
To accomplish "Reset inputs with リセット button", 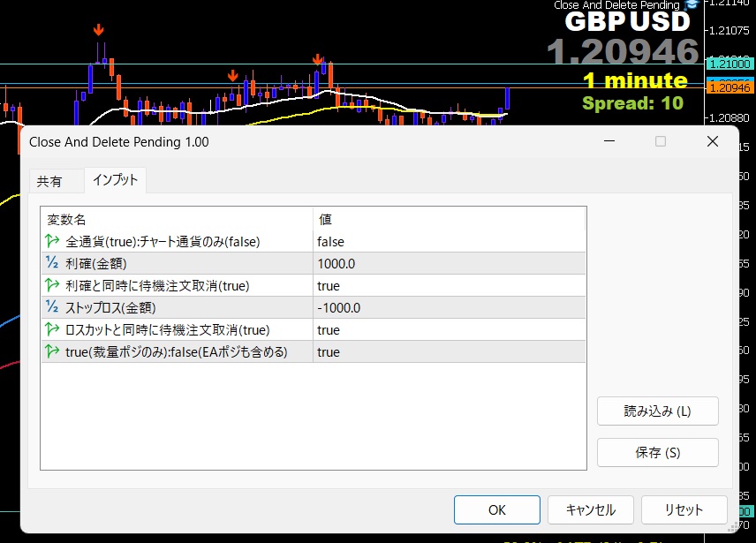I will tap(684, 509).
